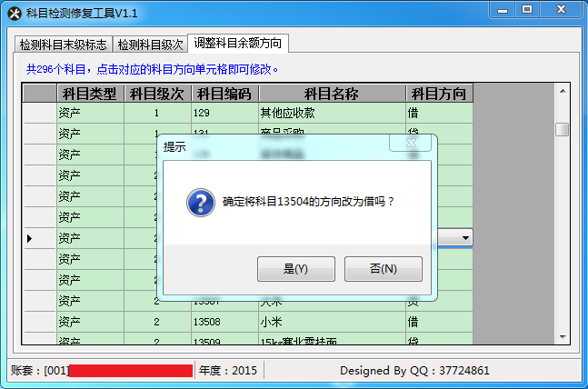
Task: Click 借 direction cell for 小米
Action: tap(439, 322)
